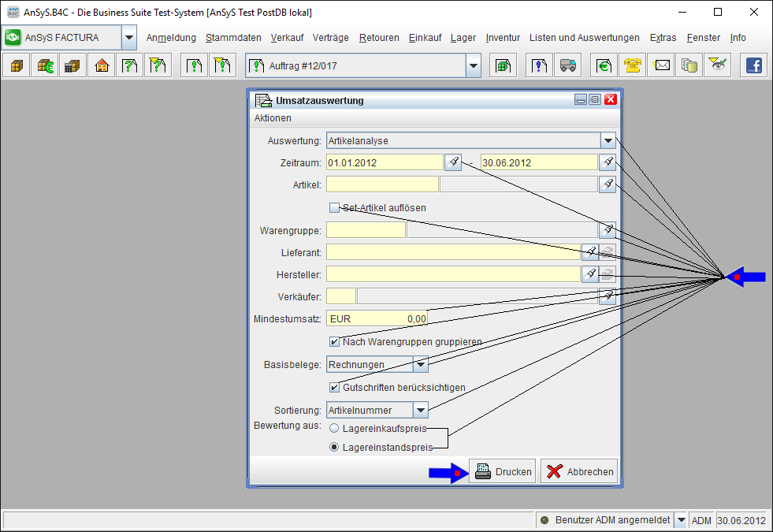Open the Listen und Auswertungen menu

[x=584, y=38]
